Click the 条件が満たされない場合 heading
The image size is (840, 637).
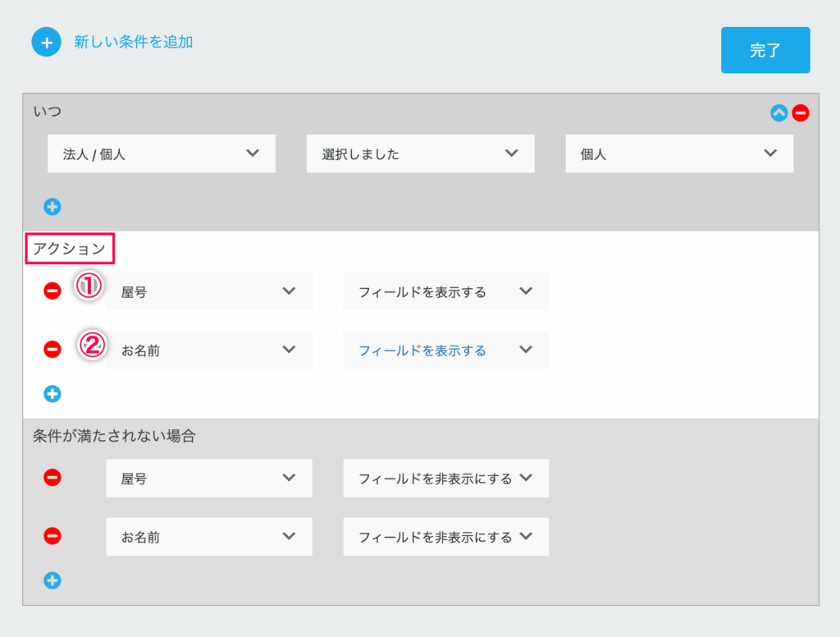114,436
